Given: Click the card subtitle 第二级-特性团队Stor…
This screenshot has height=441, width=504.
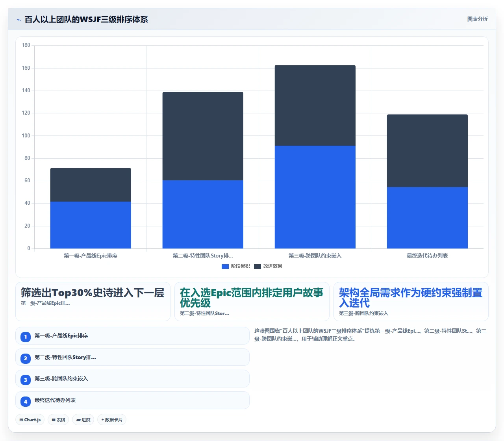Looking at the screenshot, I should pyautogui.click(x=204, y=313).
